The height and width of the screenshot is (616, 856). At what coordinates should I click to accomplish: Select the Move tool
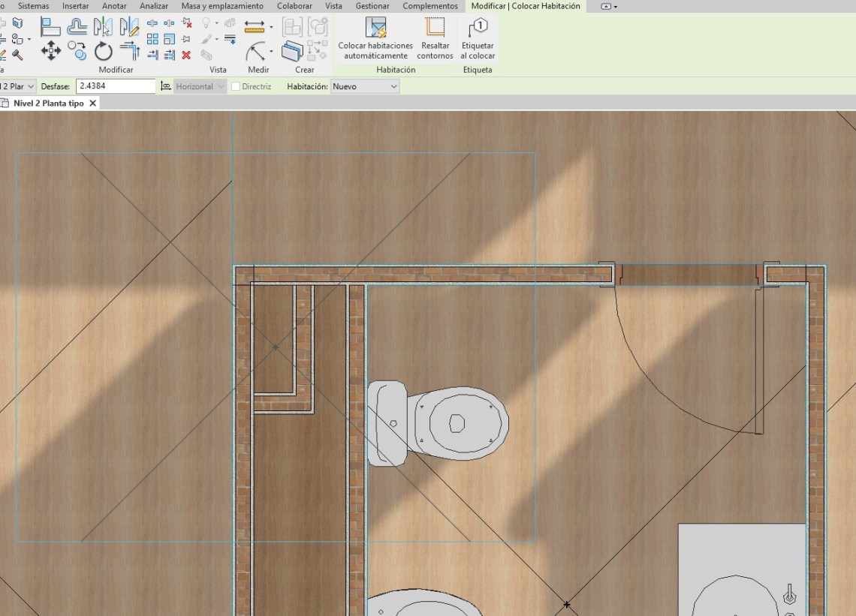50,51
